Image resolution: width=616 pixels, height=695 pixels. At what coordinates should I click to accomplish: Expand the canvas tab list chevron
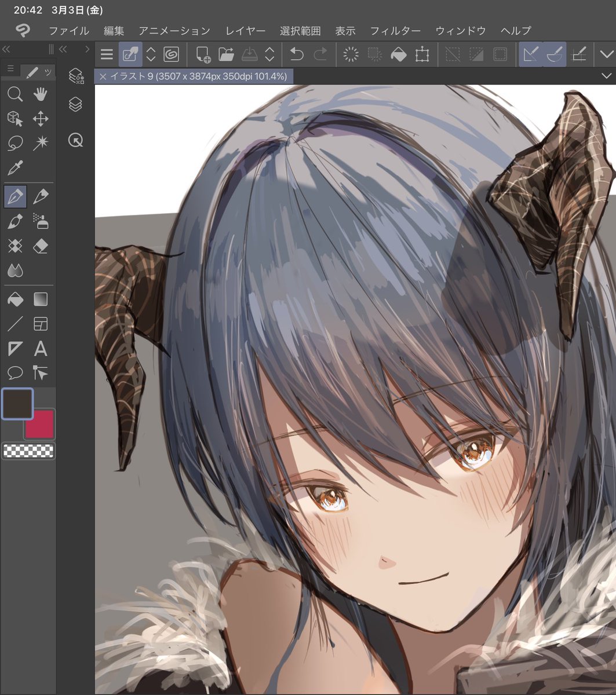606,76
